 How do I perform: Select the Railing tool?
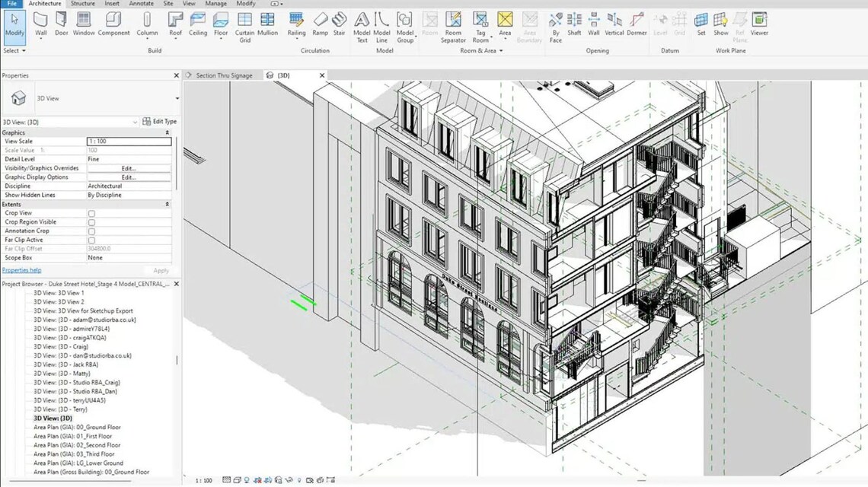point(296,23)
